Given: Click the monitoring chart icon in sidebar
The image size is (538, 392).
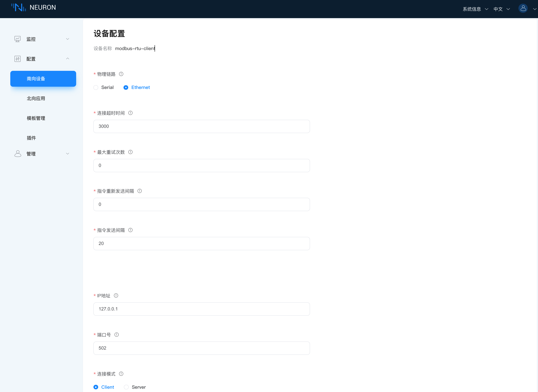Looking at the screenshot, I should pyautogui.click(x=17, y=39).
